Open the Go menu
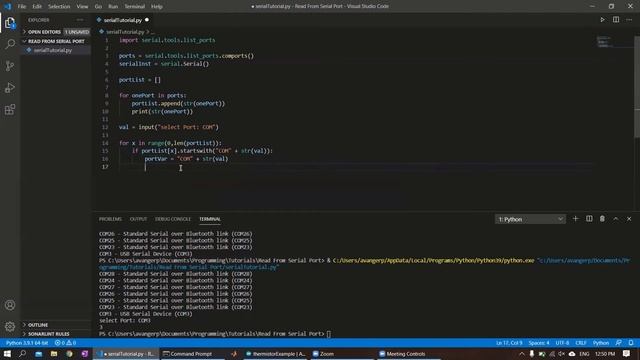The width and height of the screenshot is (640, 360). (x=98, y=6)
